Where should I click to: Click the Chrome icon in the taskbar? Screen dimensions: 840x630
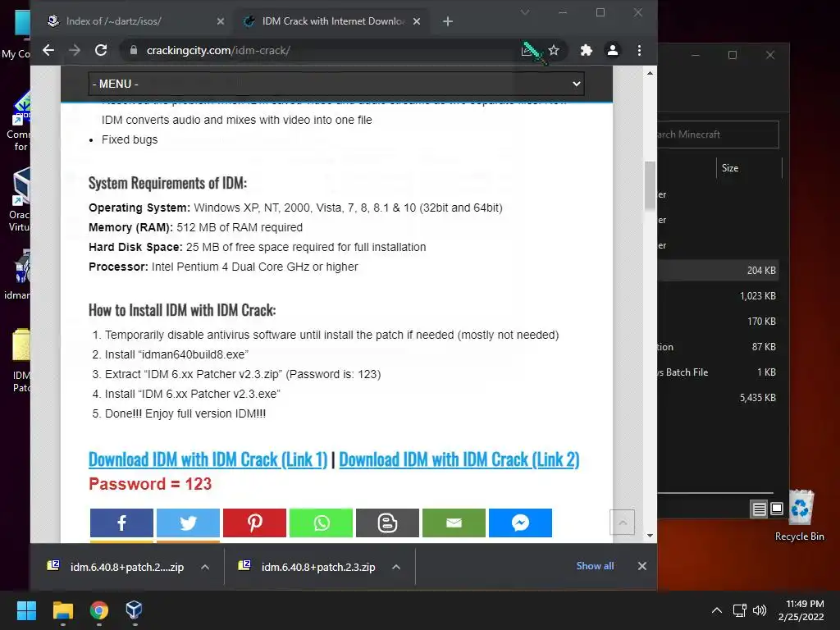98,610
